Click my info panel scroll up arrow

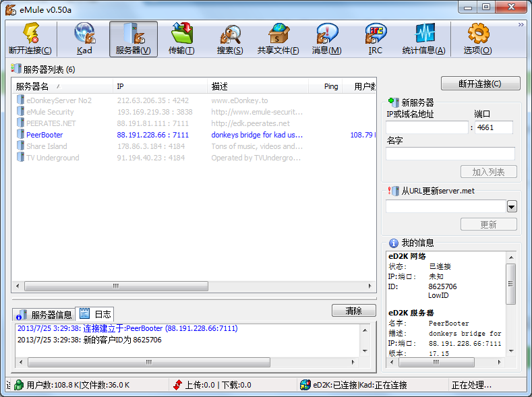[511, 257]
